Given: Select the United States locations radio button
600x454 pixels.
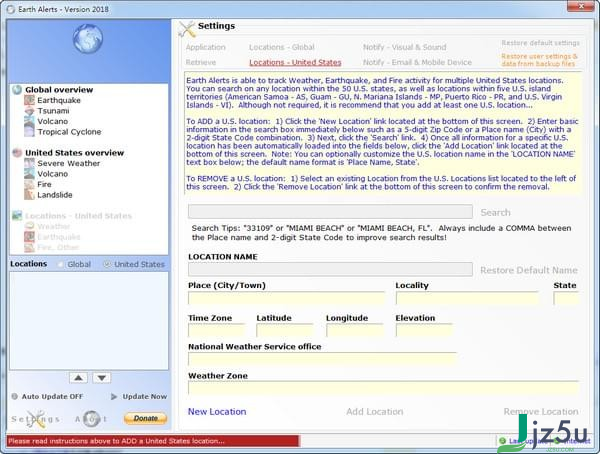Looking at the screenshot, I should (107, 264).
